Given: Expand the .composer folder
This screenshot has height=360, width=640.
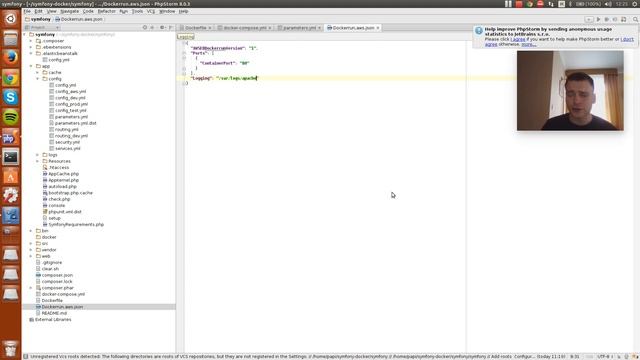Looking at the screenshot, I should pos(31,41).
